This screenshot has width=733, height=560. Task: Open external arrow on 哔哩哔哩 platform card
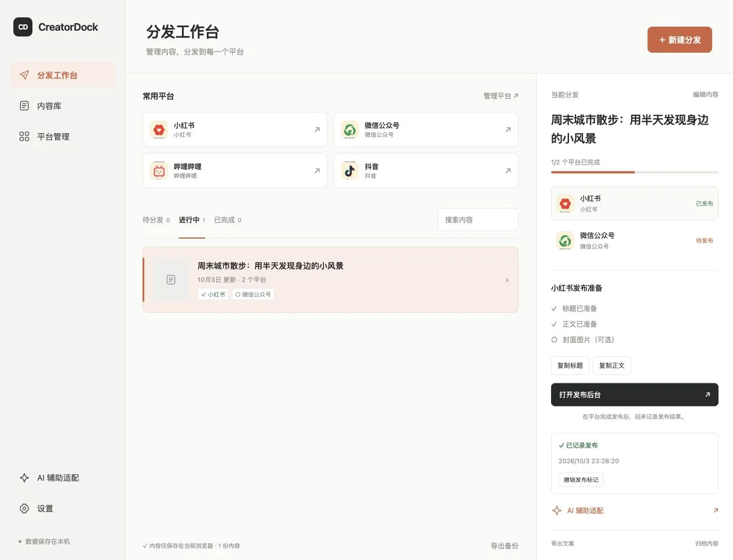click(x=317, y=171)
